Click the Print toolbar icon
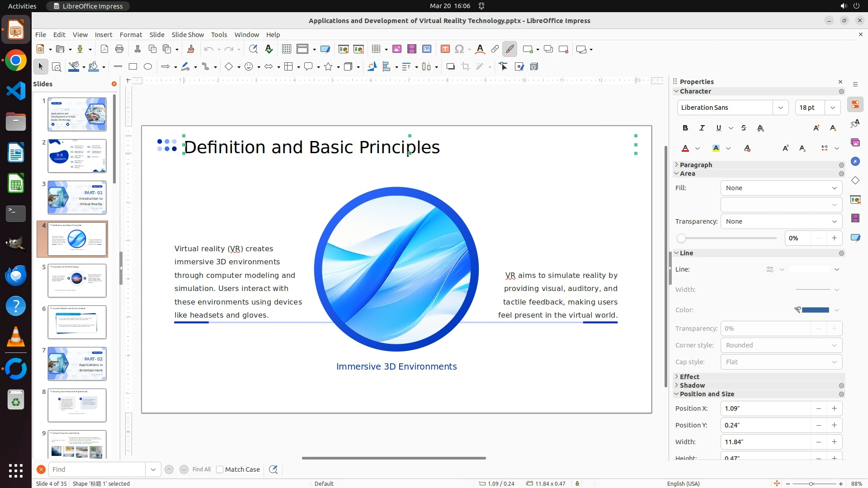The height and width of the screenshot is (488, 868). pos(119,49)
